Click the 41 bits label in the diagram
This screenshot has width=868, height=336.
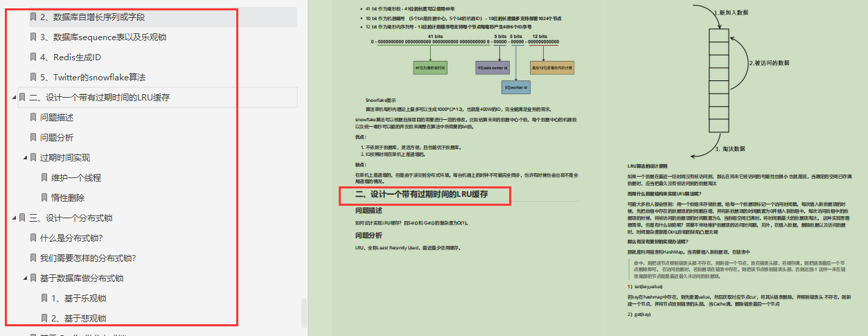point(436,36)
